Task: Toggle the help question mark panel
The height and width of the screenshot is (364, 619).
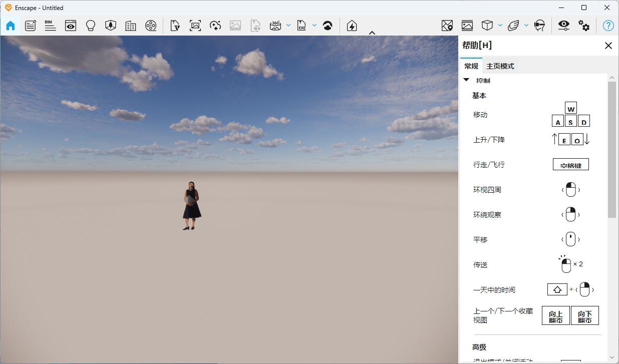Action: 608,26
